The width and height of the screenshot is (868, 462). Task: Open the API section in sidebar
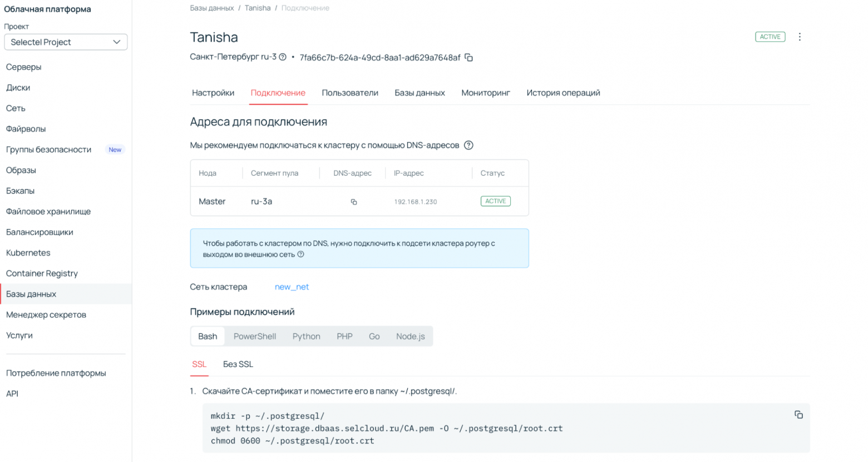click(12, 393)
